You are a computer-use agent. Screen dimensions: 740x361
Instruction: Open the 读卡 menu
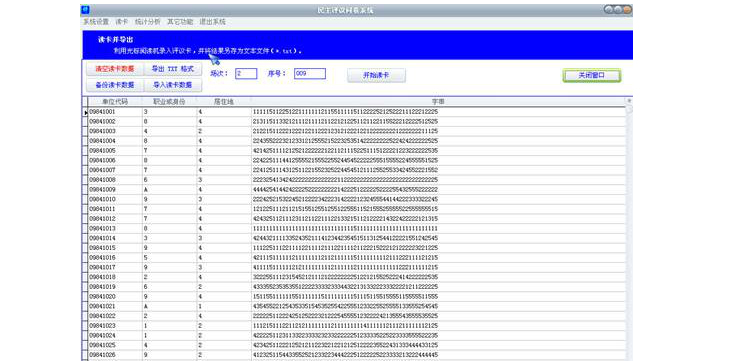(x=122, y=22)
